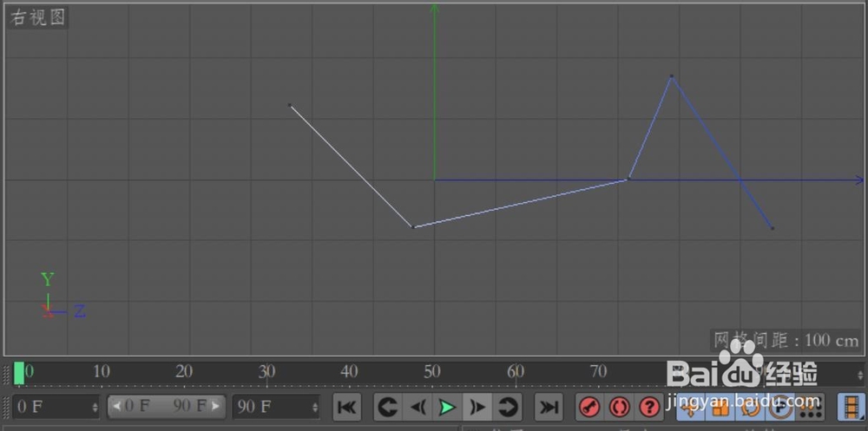Go to the end of the animation

pyautogui.click(x=549, y=408)
